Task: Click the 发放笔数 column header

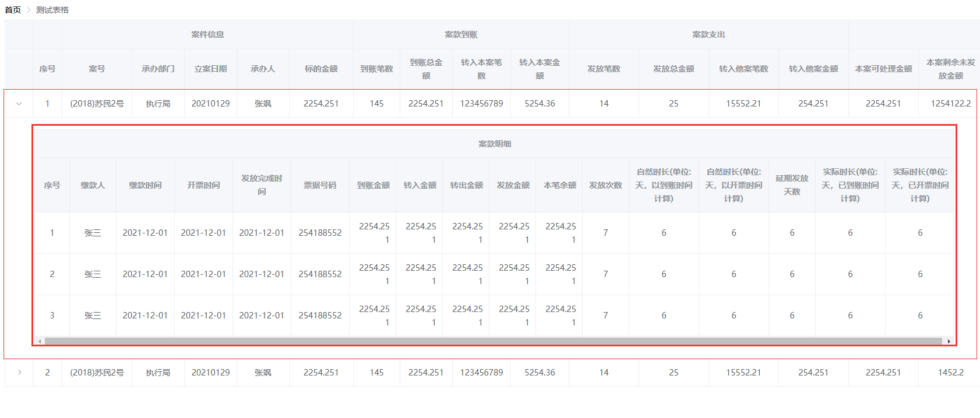Action: coord(604,69)
